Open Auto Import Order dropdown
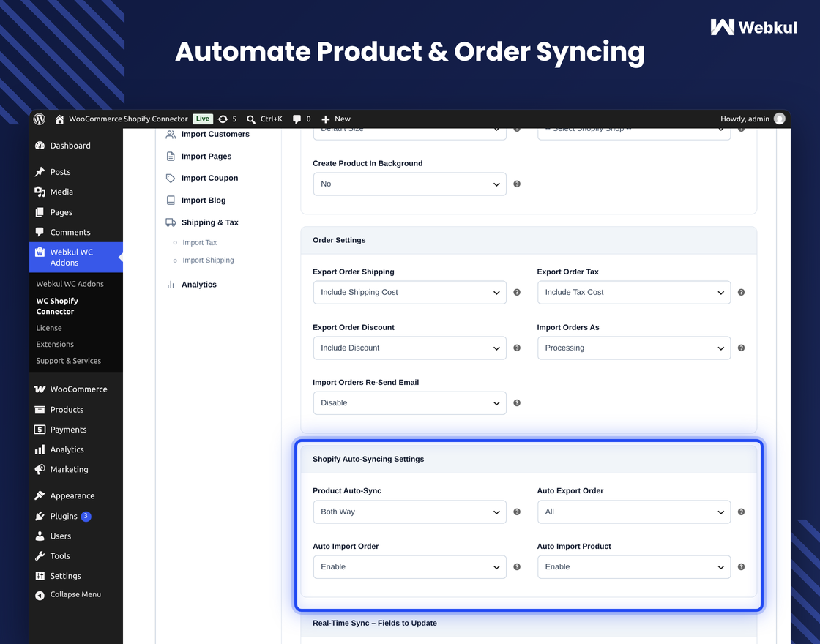 click(x=409, y=566)
